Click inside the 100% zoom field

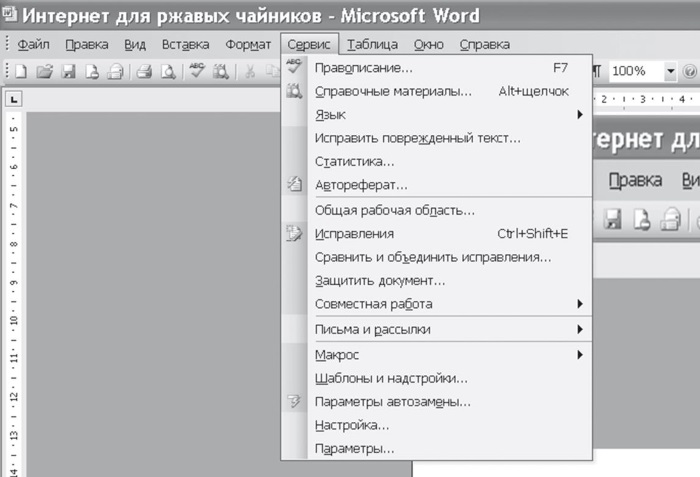pos(636,71)
